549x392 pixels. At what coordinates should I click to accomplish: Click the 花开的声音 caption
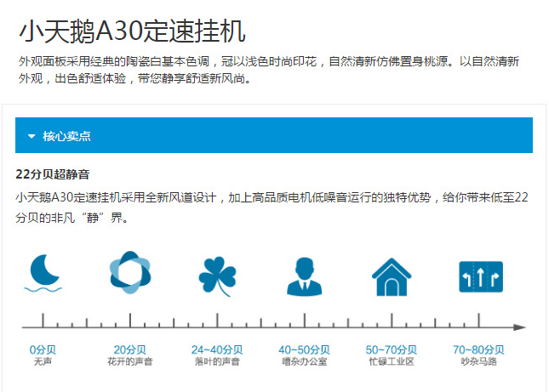130,362
